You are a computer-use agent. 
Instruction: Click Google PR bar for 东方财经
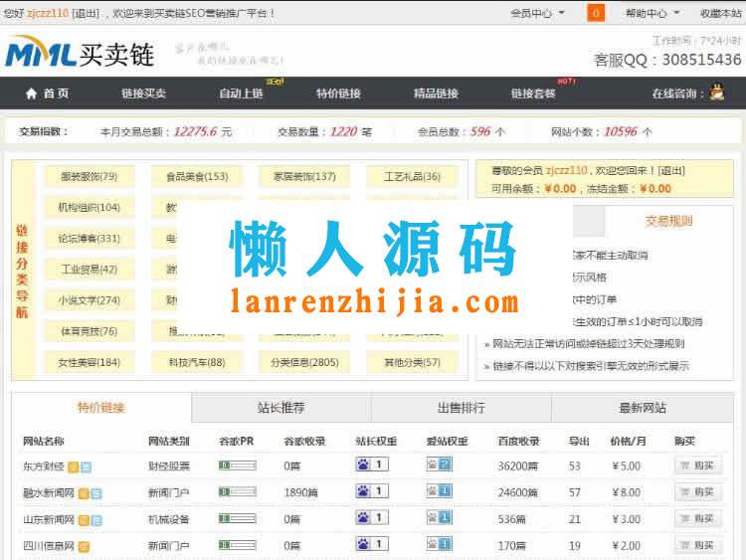pos(237,466)
